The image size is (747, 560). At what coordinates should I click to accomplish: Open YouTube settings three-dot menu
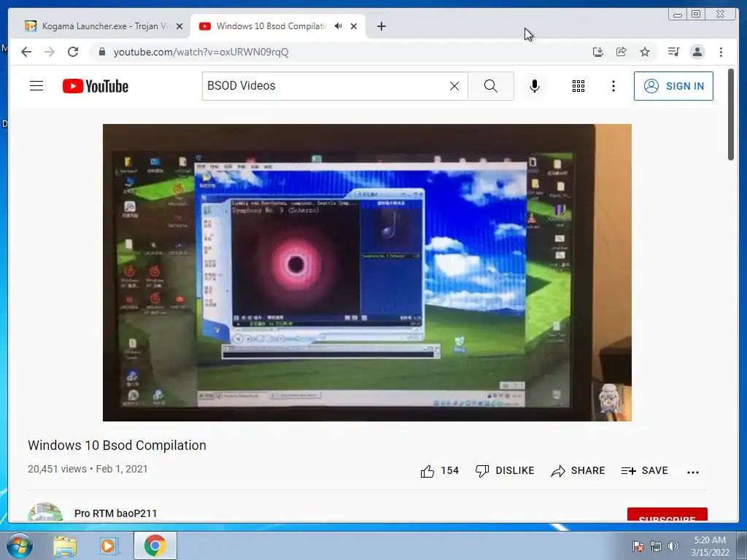(613, 86)
